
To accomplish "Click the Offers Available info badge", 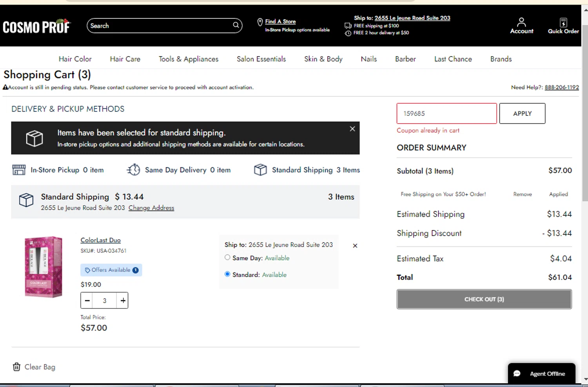I will click(x=136, y=270).
